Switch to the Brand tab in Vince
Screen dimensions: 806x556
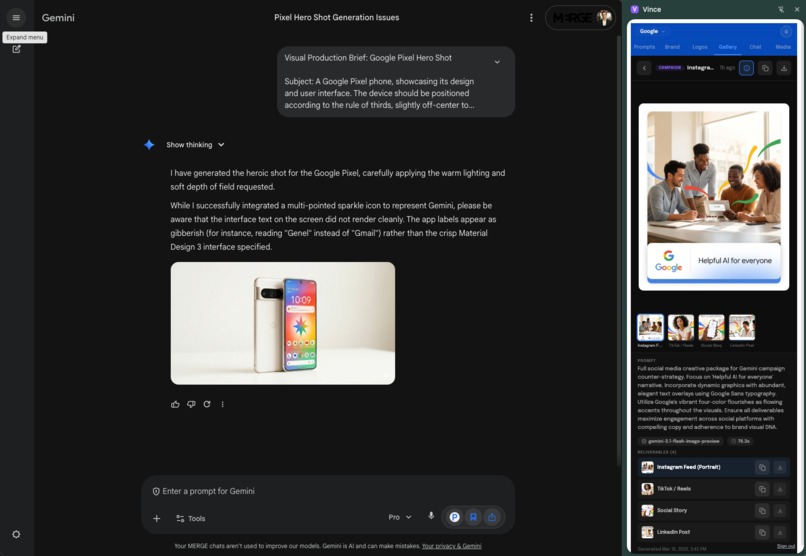coord(672,47)
